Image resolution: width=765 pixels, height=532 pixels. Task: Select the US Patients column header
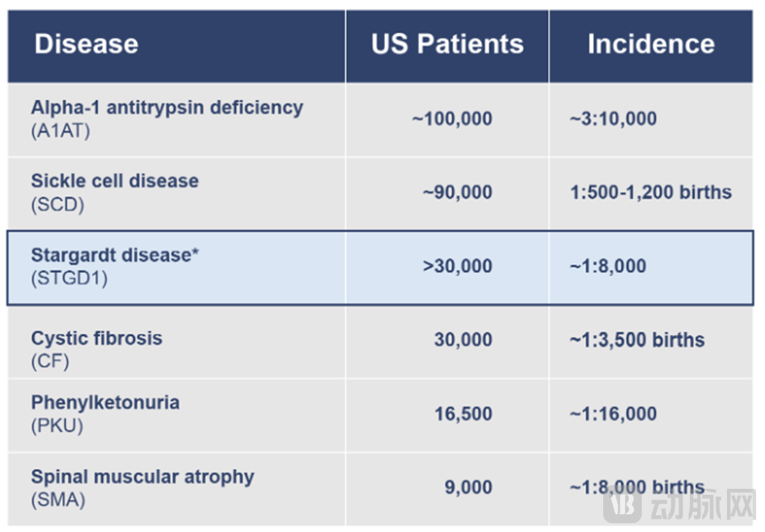pyautogui.click(x=447, y=44)
